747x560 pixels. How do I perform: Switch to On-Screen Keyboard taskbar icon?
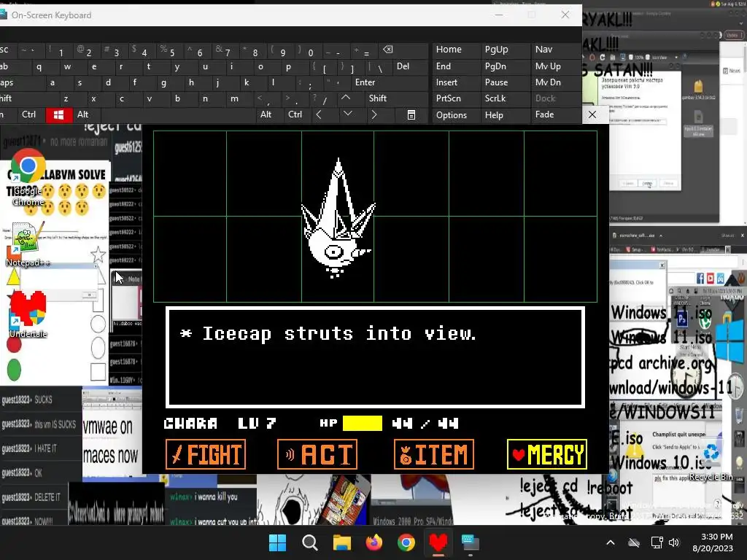point(471,542)
